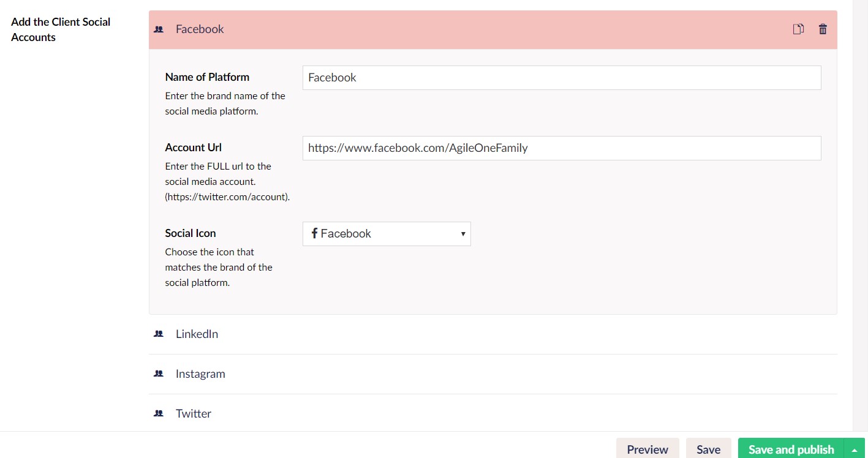
Task: Click the Name of Platform input field
Action: [x=562, y=78]
